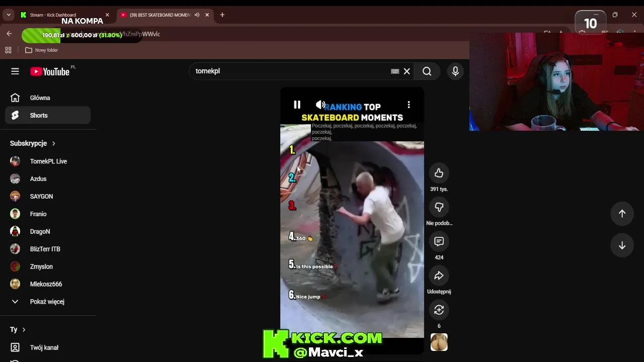This screenshot has width=644, height=362.
Task: Close the Kick Dashboard tab
Action: [107, 15]
